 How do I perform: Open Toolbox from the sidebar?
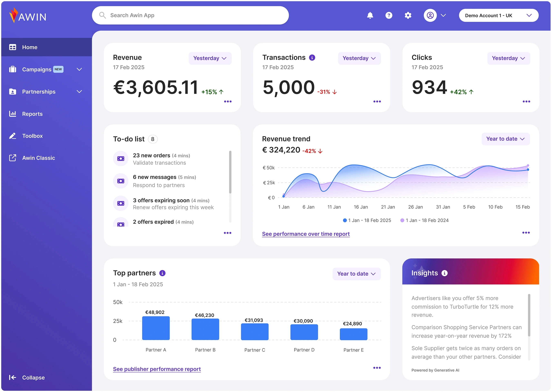click(32, 136)
